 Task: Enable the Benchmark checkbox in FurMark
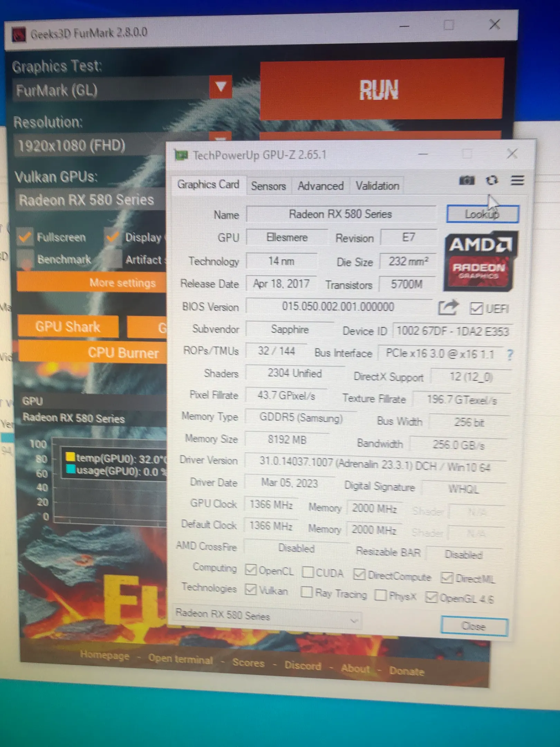[x=26, y=259]
